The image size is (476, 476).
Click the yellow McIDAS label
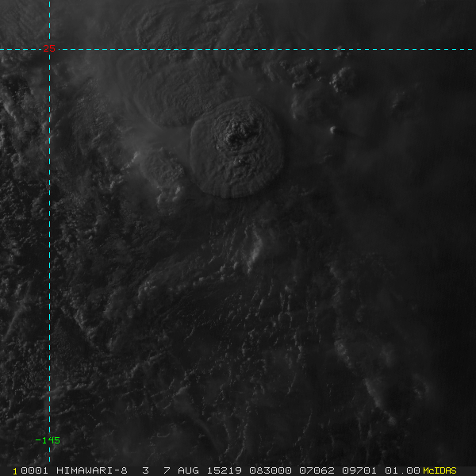point(440,470)
